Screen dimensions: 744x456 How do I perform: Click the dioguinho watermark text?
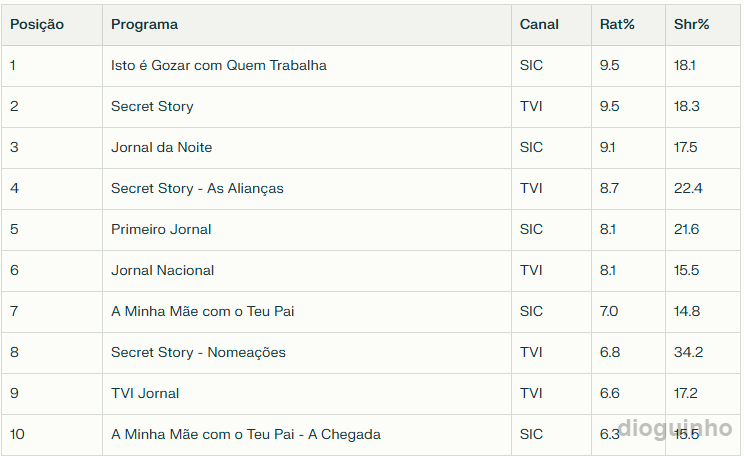pyautogui.click(x=675, y=428)
